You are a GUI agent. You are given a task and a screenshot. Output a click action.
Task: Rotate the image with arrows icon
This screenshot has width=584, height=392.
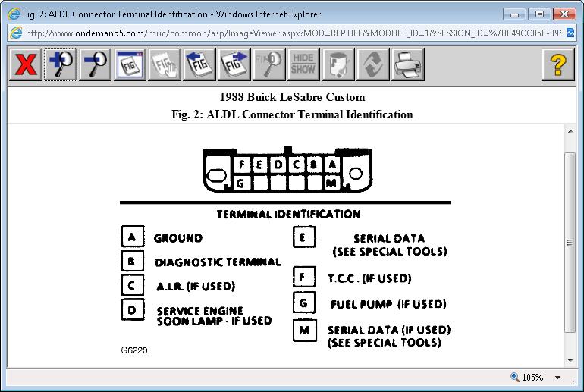click(372, 64)
